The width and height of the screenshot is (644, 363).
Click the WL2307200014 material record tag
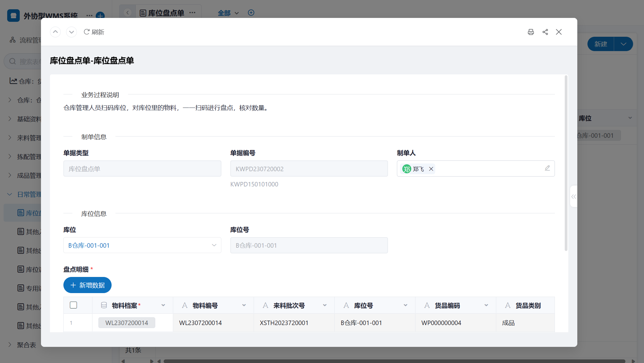coord(127,323)
